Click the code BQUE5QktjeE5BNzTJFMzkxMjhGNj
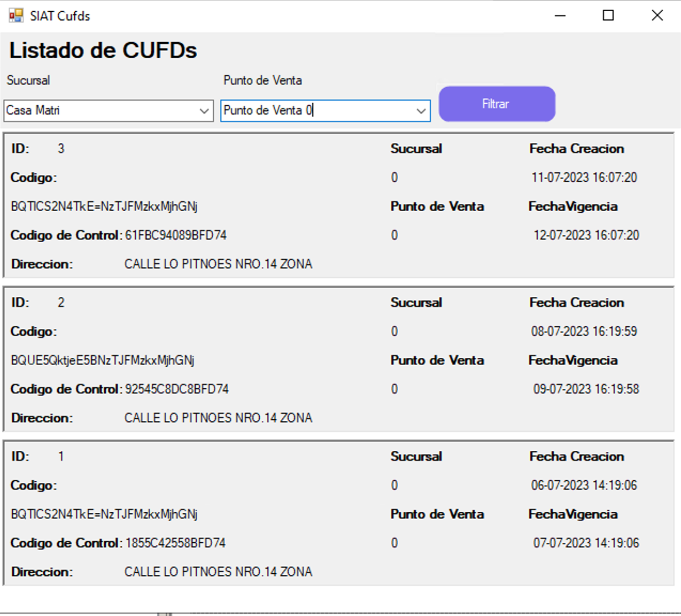The height and width of the screenshot is (616, 681). [x=103, y=360]
